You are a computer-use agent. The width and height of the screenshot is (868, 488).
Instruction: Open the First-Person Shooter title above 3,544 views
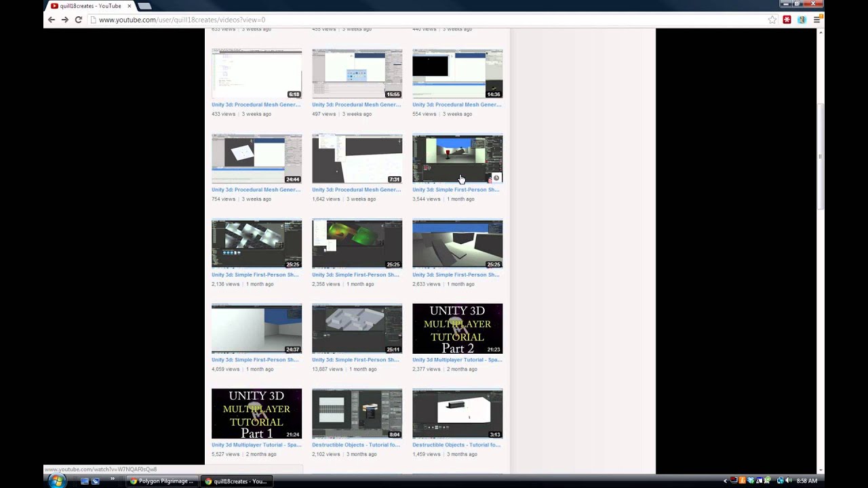point(456,190)
